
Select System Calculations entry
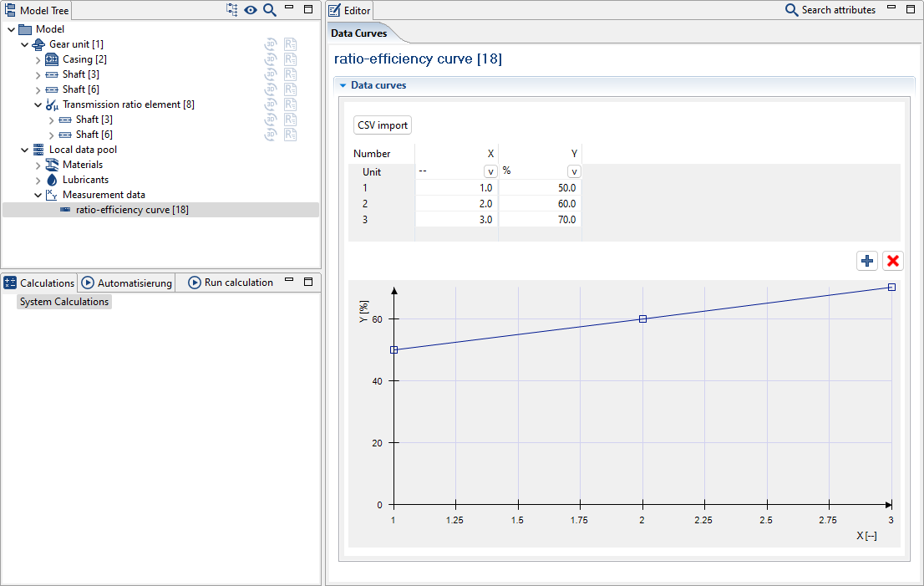coord(64,302)
